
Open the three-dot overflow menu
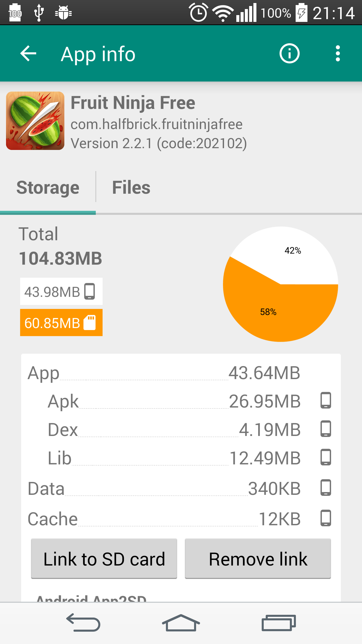(338, 53)
